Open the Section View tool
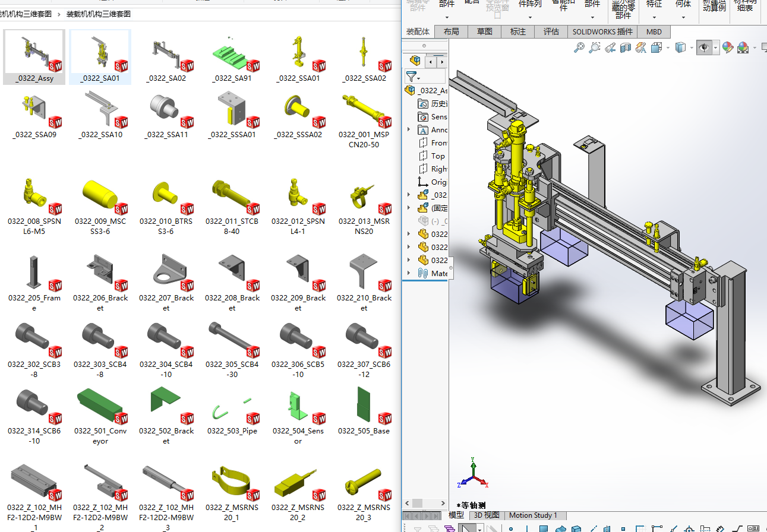This screenshot has width=767, height=532. [626, 48]
